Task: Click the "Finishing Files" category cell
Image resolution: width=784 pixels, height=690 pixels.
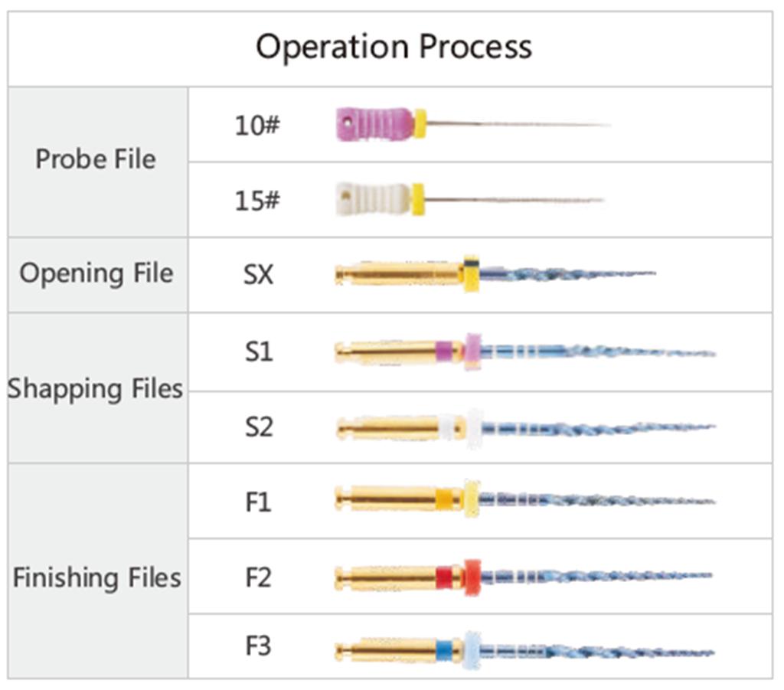Action: 97,577
